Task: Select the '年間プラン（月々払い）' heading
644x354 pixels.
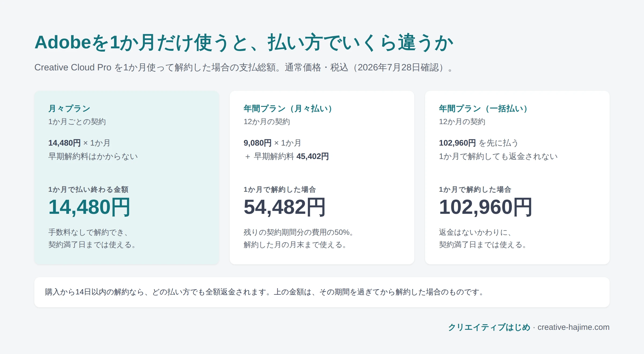Action: coord(290,109)
